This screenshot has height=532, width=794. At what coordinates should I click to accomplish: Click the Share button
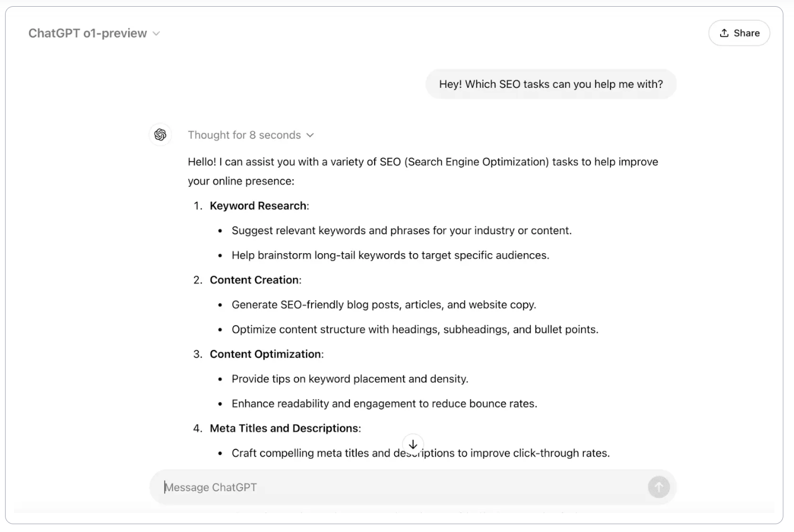[739, 33]
